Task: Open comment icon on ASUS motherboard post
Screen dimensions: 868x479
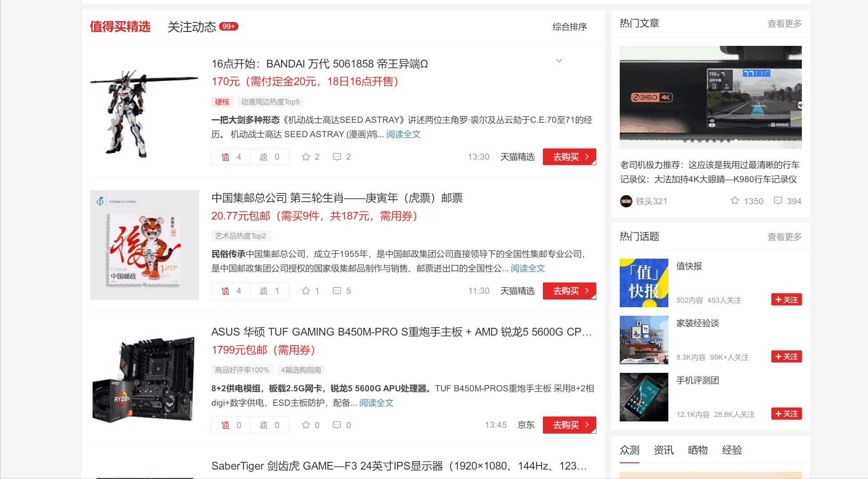Action: (x=337, y=425)
